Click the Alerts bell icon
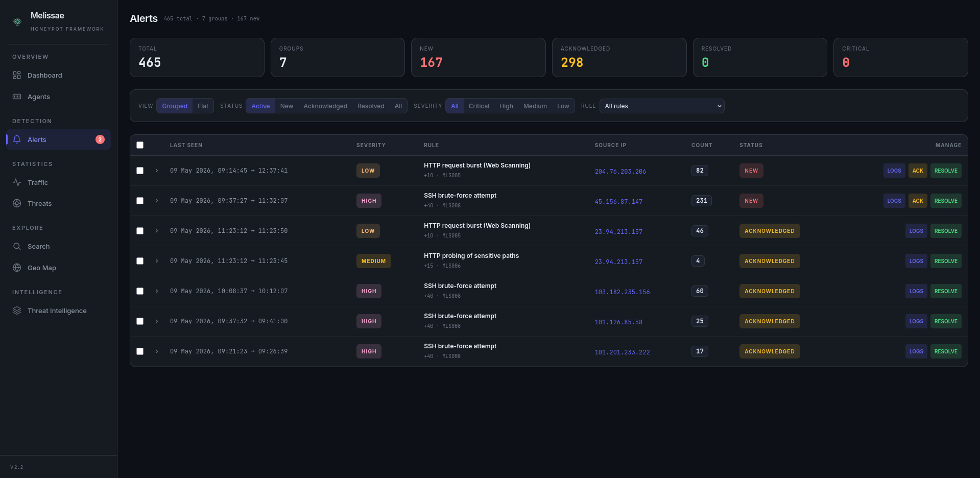 [x=17, y=139]
